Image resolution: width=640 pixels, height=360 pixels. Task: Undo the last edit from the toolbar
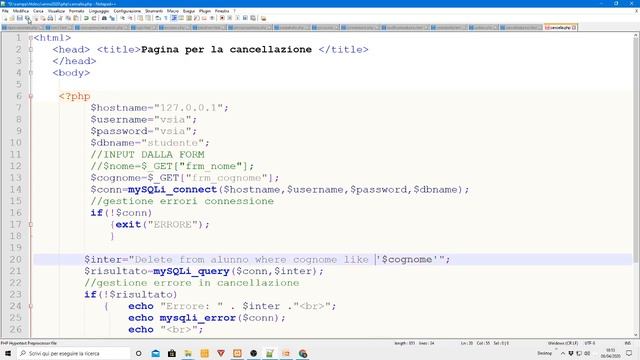tap(86, 18)
